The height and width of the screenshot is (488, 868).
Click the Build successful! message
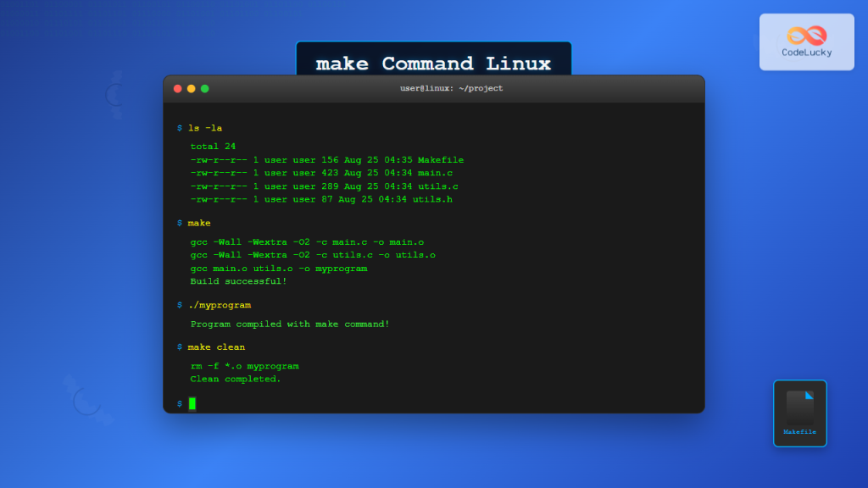238,280
